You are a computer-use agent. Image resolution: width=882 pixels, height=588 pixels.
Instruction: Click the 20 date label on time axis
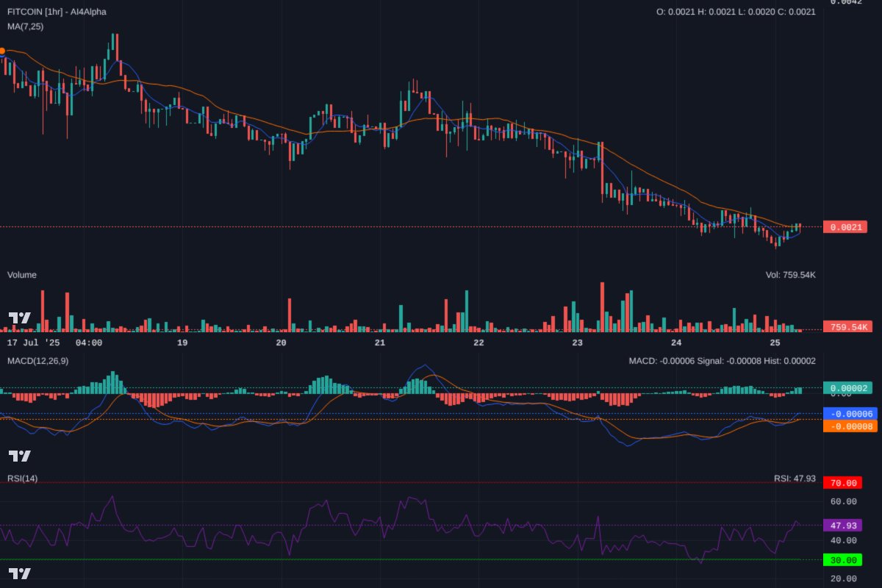point(281,343)
